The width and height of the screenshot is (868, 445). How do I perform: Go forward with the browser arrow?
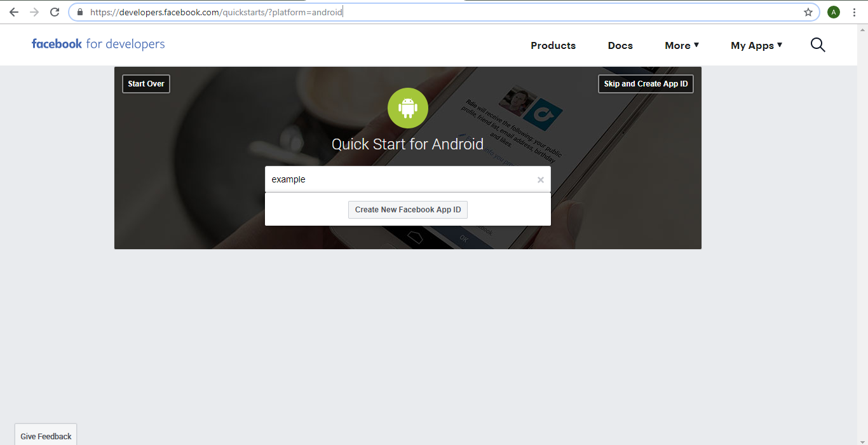pyautogui.click(x=34, y=12)
